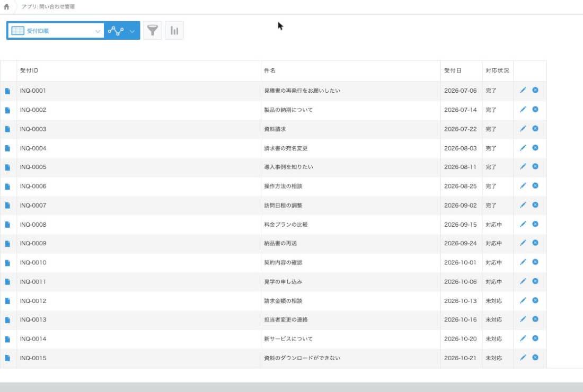Edit the INQ-0015 record with pencil
This screenshot has width=583, height=392.
523,358
